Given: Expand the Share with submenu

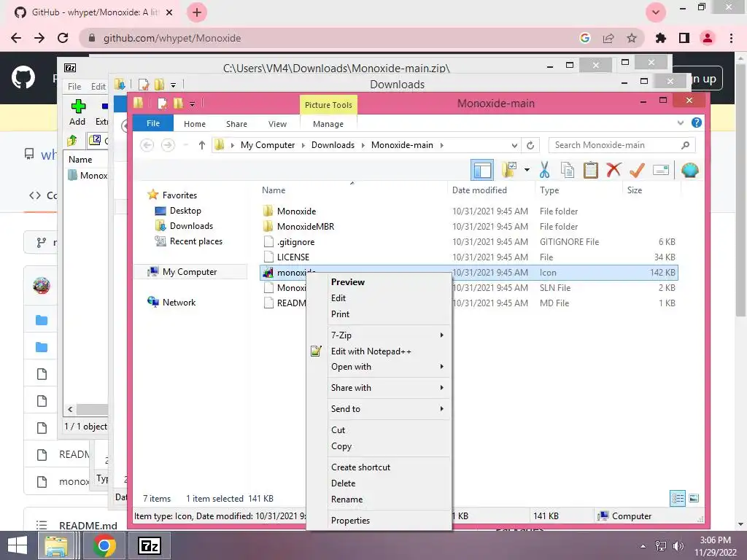Looking at the screenshot, I should coord(379,388).
